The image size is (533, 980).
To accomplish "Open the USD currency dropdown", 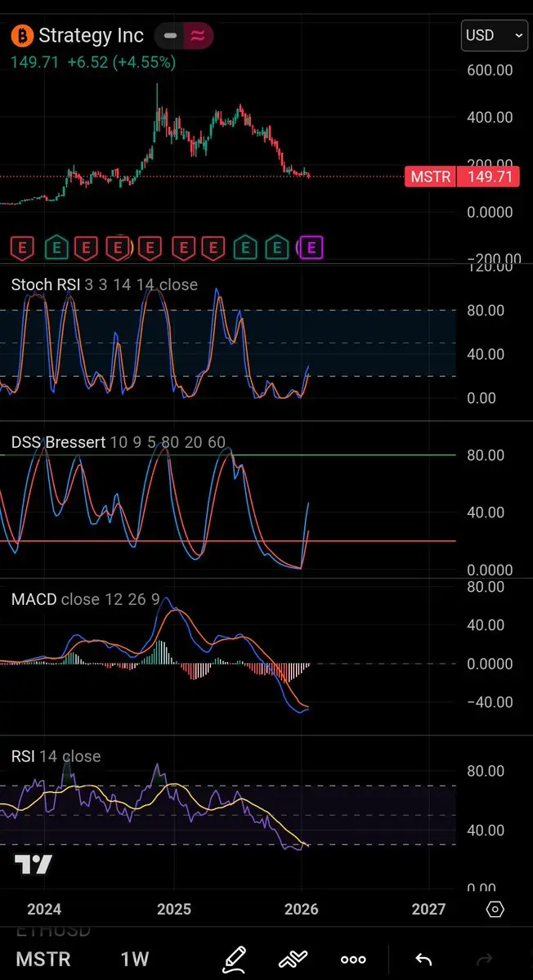I will [495, 36].
